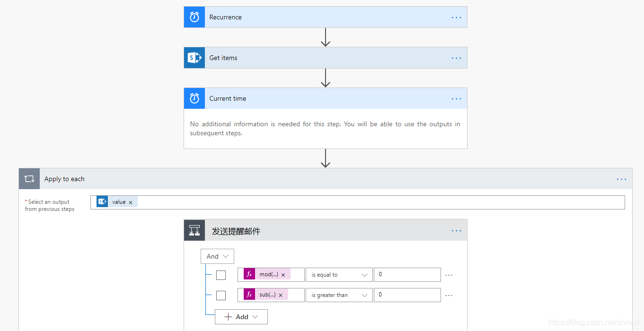Image resolution: width=644 pixels, height=331 pixels.
Task: Click the SharePoint icon on Get items
Action: (194, 58)
